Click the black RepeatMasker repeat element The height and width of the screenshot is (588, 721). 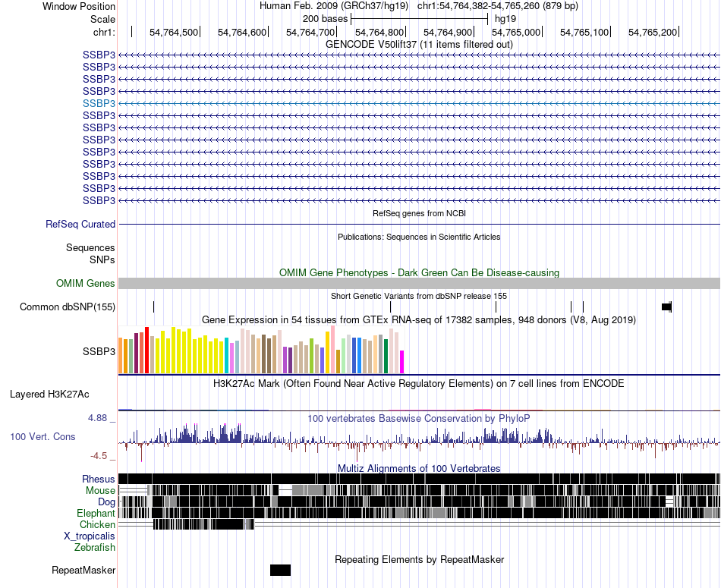click(281, 570)
